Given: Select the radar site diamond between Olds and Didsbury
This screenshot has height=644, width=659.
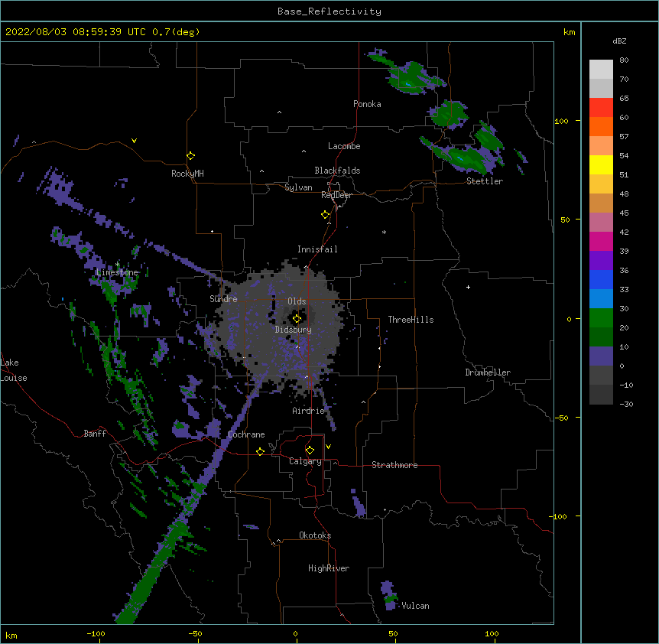Looking at the screenshot, I should [x=297, y=318].
